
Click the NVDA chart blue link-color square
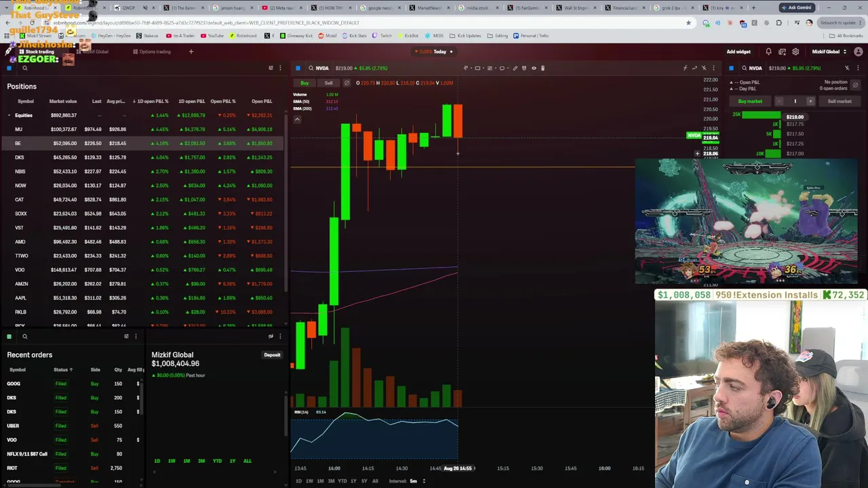tap(298, 68)
